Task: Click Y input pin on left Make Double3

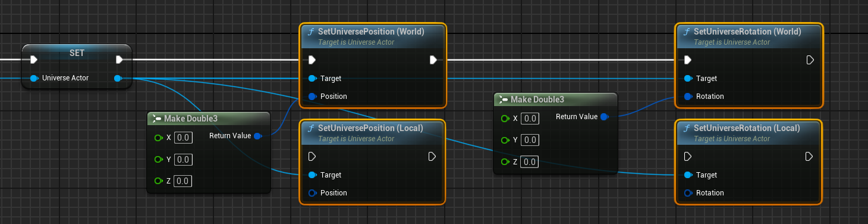Action: pos(158,160)
